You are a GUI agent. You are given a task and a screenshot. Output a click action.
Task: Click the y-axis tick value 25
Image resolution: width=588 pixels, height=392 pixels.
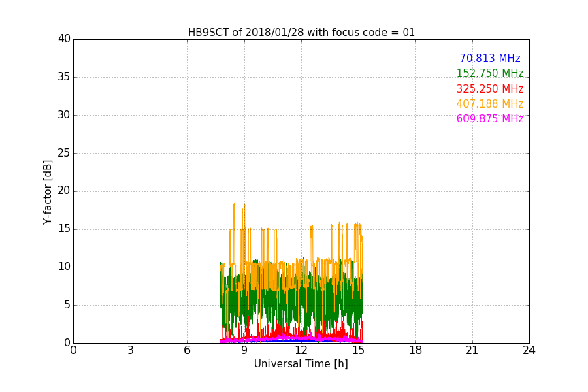pos(64,153)
